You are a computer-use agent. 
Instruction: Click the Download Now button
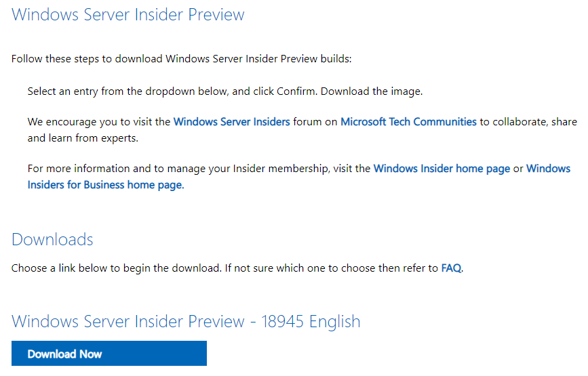[109, 354]
